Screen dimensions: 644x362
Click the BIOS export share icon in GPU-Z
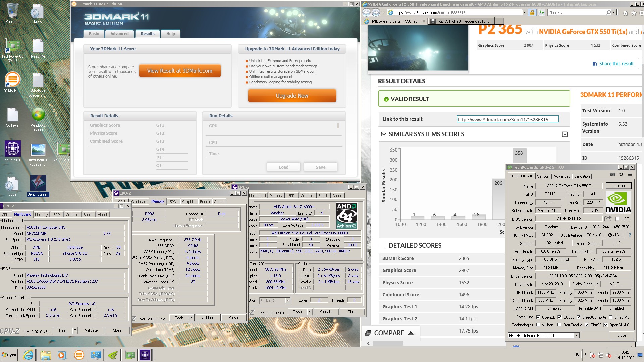608,219
